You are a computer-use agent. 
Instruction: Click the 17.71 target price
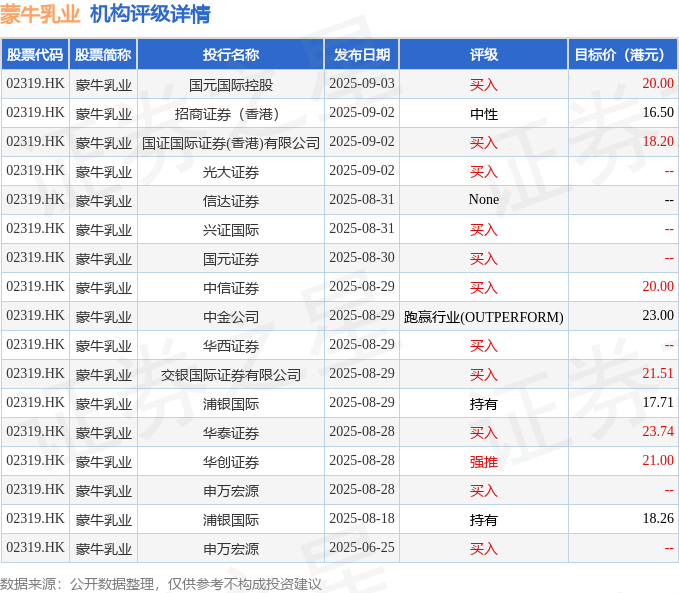coord(658,402)
